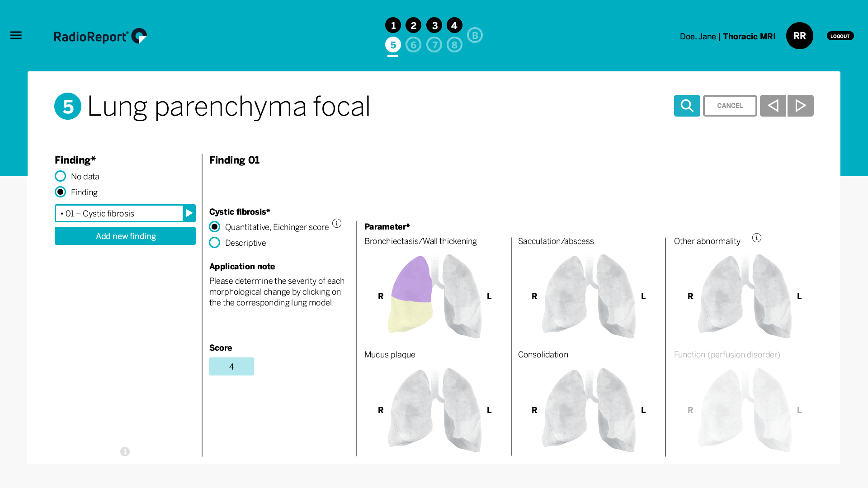Image resolution: width=868 pixels, height=488 pixels.
Task: Go to next page arrow
Action: coord(800,106)
